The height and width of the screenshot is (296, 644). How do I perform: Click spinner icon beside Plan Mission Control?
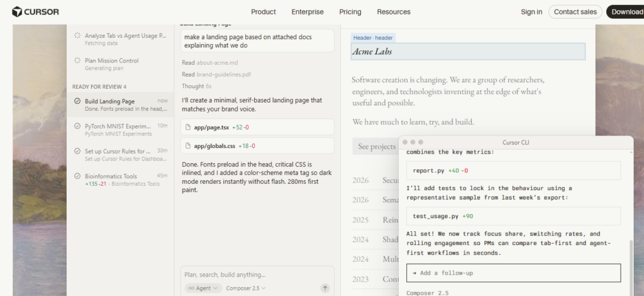tap(77, 60)
